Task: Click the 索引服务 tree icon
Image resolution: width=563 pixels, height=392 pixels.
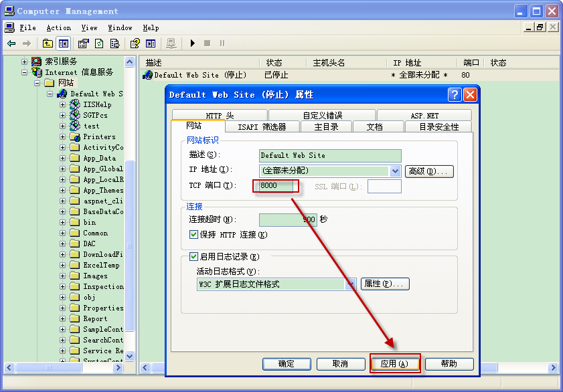Action: (36, 62)
